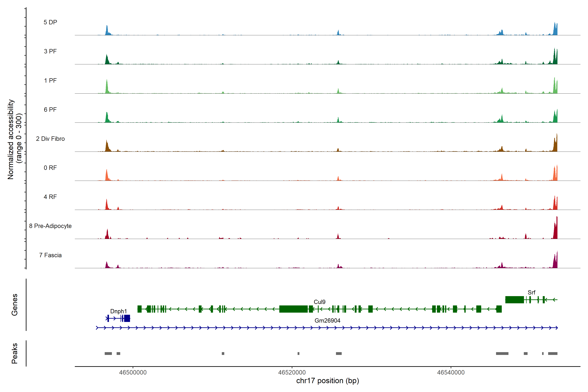The height and width of the screenshot is (392, 588).
Task: Click the 5 DP track label
Action: 50,22
